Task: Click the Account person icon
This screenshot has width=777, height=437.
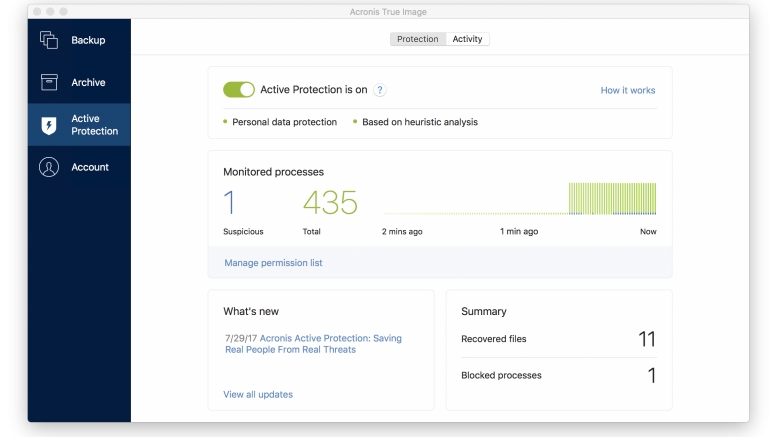Action: click(x=49, y=167)
